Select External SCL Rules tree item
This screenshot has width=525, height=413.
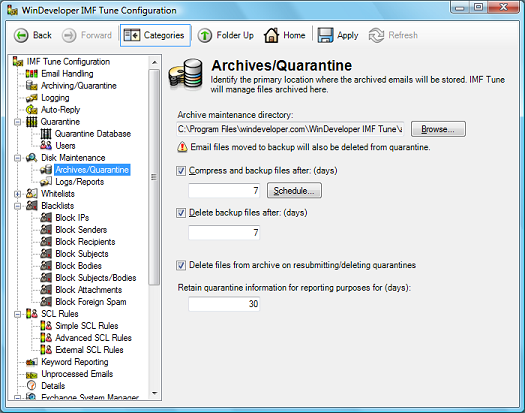tap(89, 350)
